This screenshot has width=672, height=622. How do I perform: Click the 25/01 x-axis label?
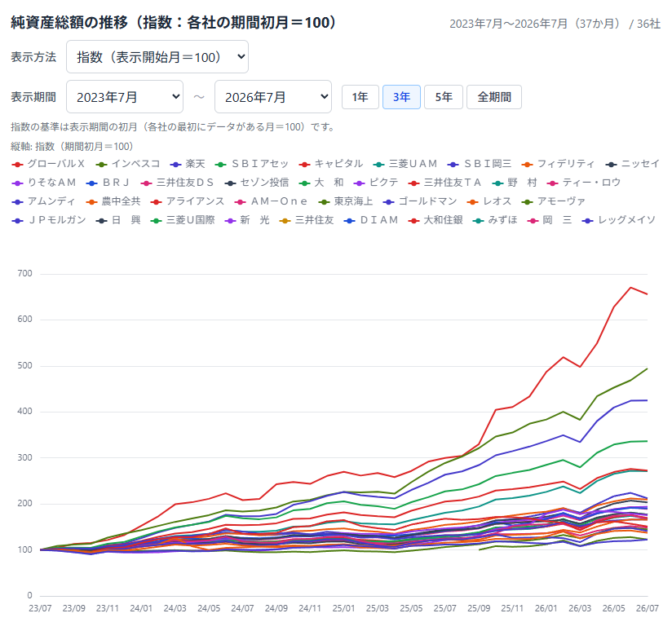tap(343, 608)
